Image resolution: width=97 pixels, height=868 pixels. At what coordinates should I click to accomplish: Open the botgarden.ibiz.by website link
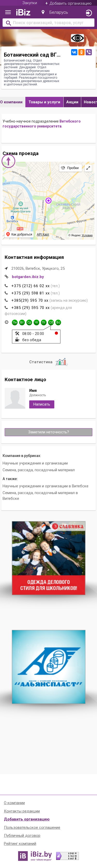(28, 277)
